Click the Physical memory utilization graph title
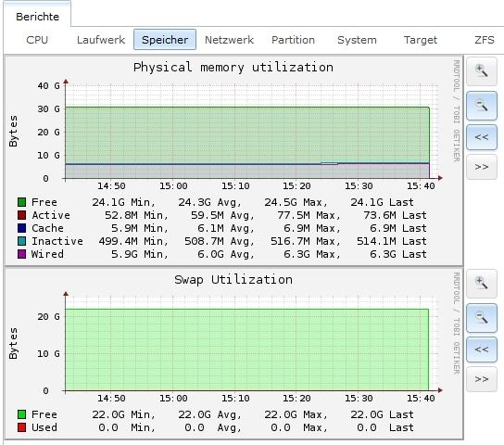 [x=233, y=68]
